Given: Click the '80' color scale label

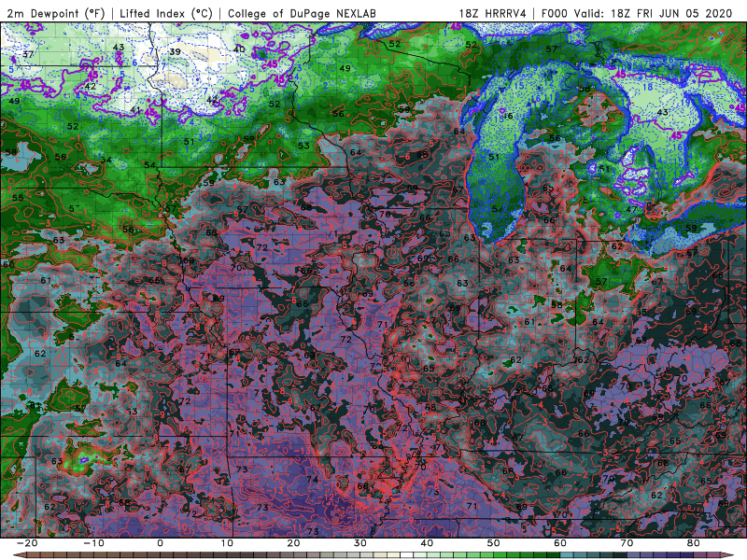Looking at the screenshot, I should 694,543.
